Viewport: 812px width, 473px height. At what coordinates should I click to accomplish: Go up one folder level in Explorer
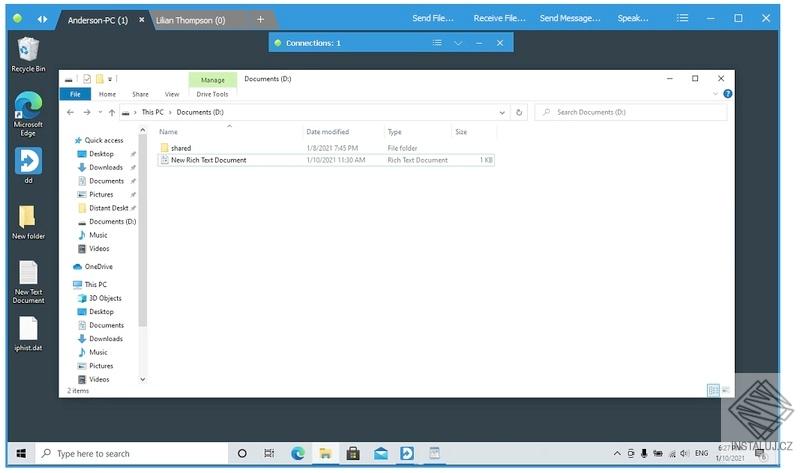click(x=111, y=112)
